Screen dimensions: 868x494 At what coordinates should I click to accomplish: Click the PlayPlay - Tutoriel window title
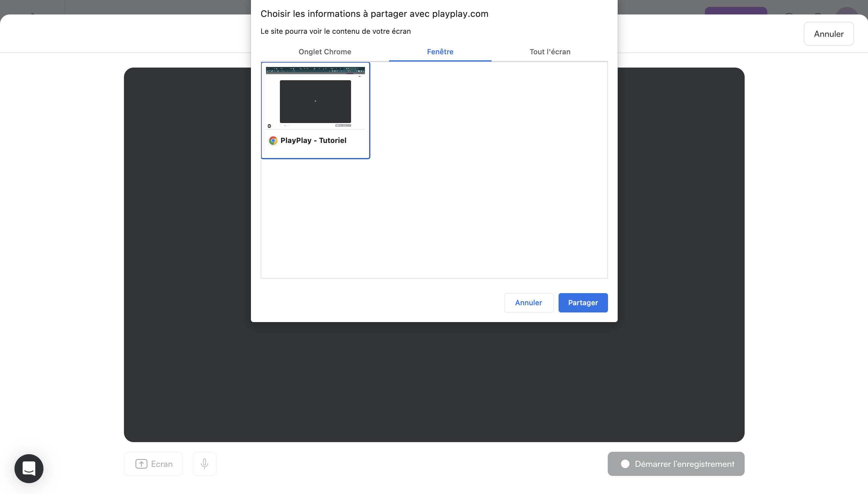[x=313, y=141]
